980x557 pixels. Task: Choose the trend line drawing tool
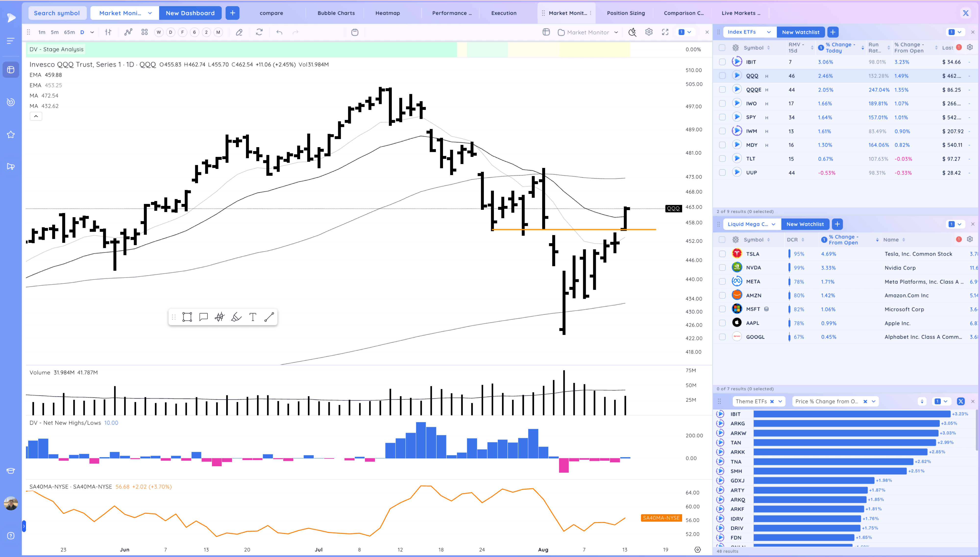pos(269,317)
